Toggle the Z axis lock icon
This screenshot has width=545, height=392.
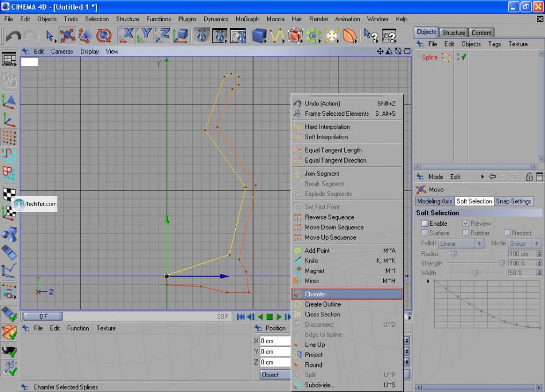click(162, 36)
